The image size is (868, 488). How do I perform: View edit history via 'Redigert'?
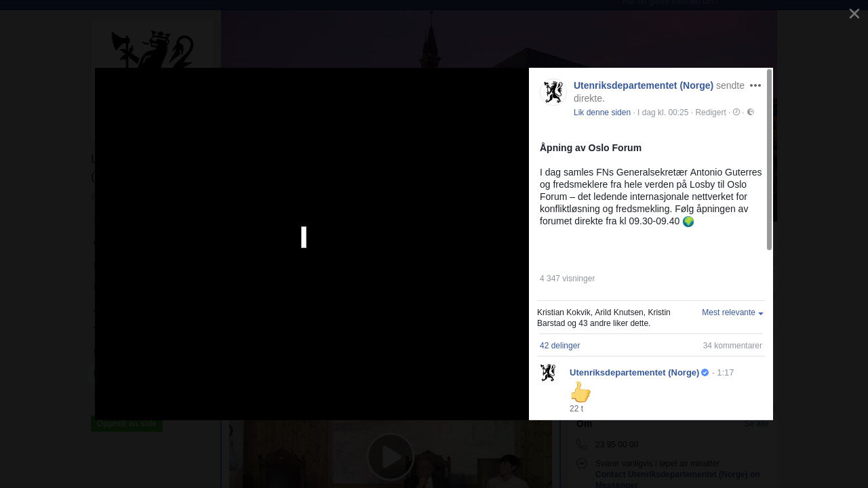coord(711,113)
